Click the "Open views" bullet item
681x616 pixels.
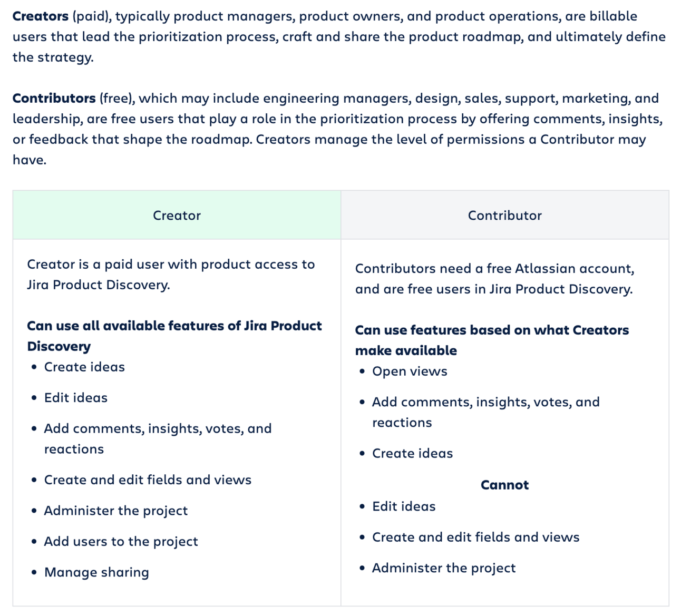click(x=410, y=371)
